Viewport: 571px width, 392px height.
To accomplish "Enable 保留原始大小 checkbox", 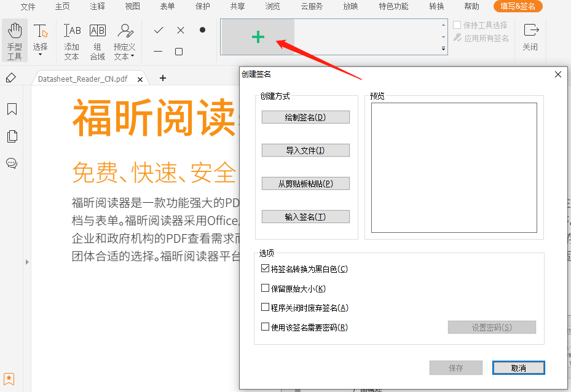I will click(266, 289).
